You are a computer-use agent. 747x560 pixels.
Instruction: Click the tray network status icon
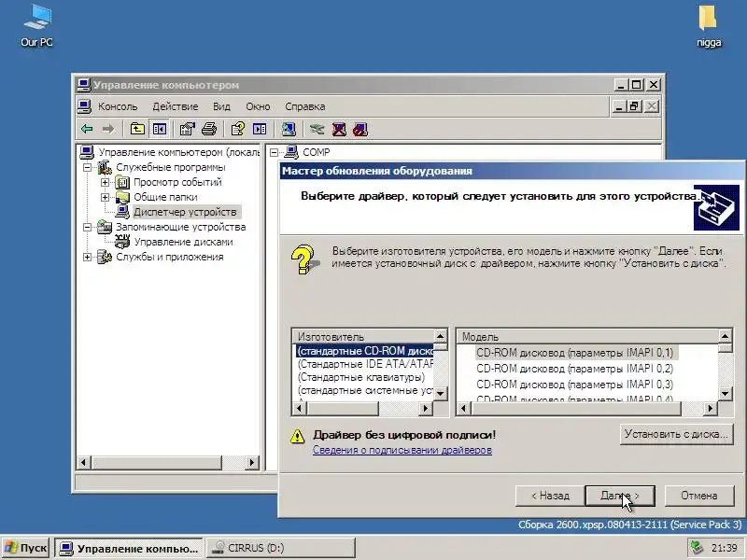[697, 548]
